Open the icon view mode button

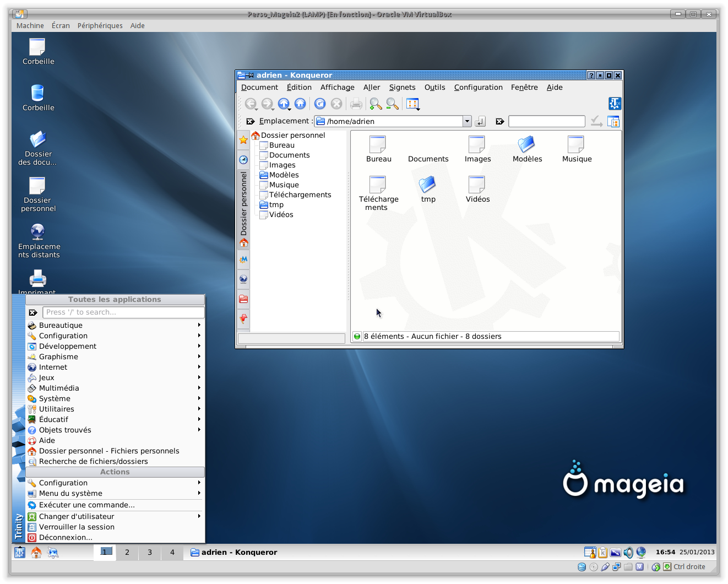click(x=412, y=104)
